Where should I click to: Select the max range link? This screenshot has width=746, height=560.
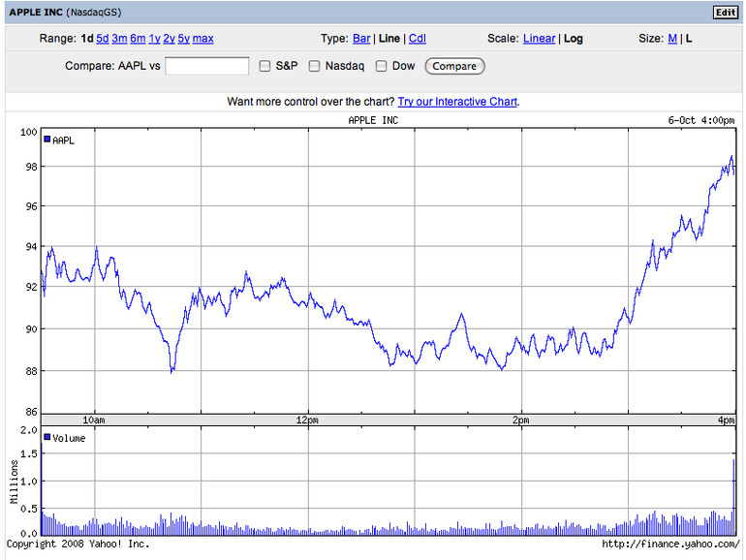[x=202, y=39]
